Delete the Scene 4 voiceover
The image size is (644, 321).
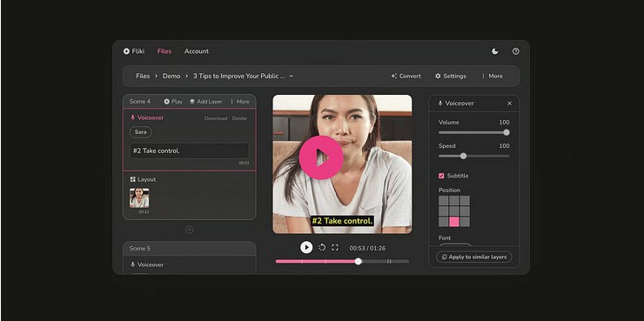tap(239, 118)
